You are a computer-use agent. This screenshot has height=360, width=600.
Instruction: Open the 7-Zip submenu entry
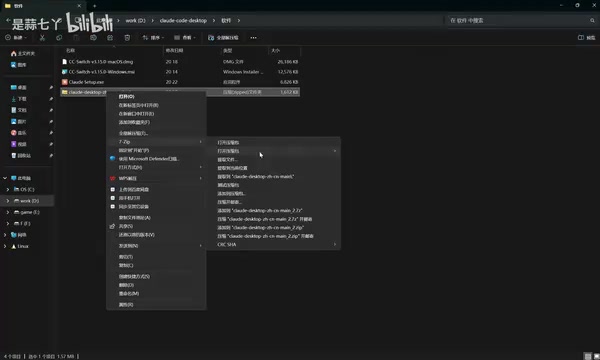click(x=156, y=142)
